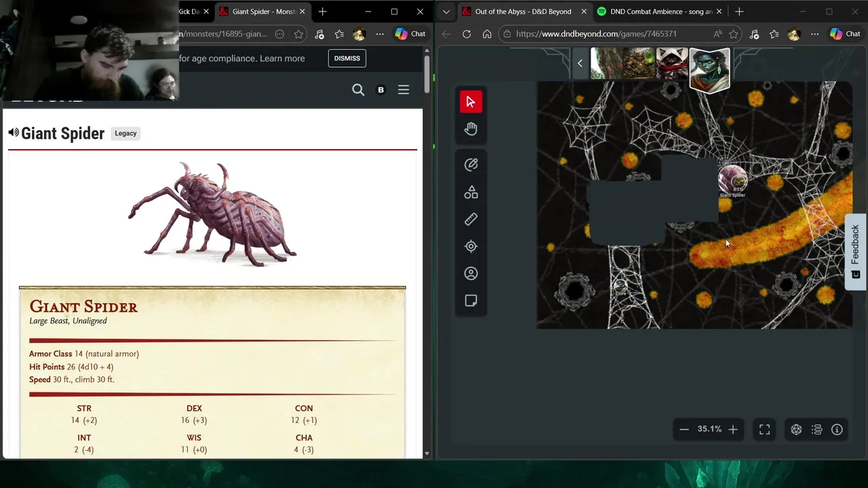Open site actions icon in left address bar

pyautogui.click(x=279, y=34)
